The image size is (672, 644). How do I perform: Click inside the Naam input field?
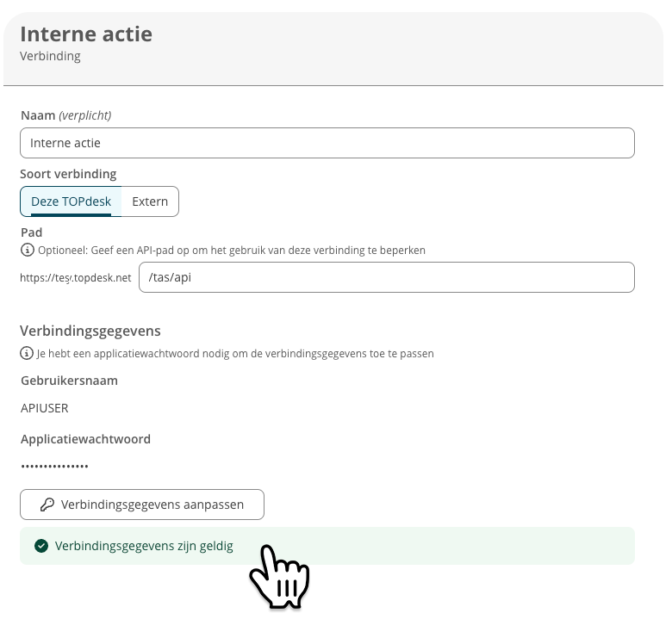(327, 143)
